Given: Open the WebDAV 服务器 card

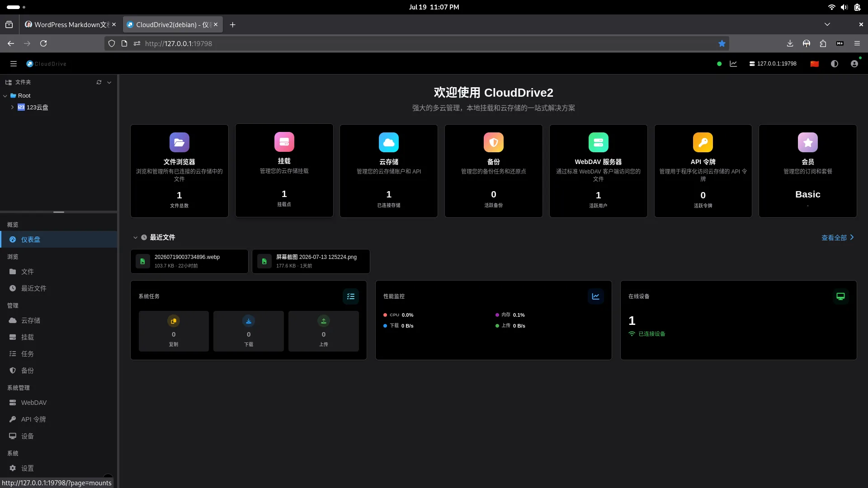Looking at the screenshot, I should tap(599, 171).
